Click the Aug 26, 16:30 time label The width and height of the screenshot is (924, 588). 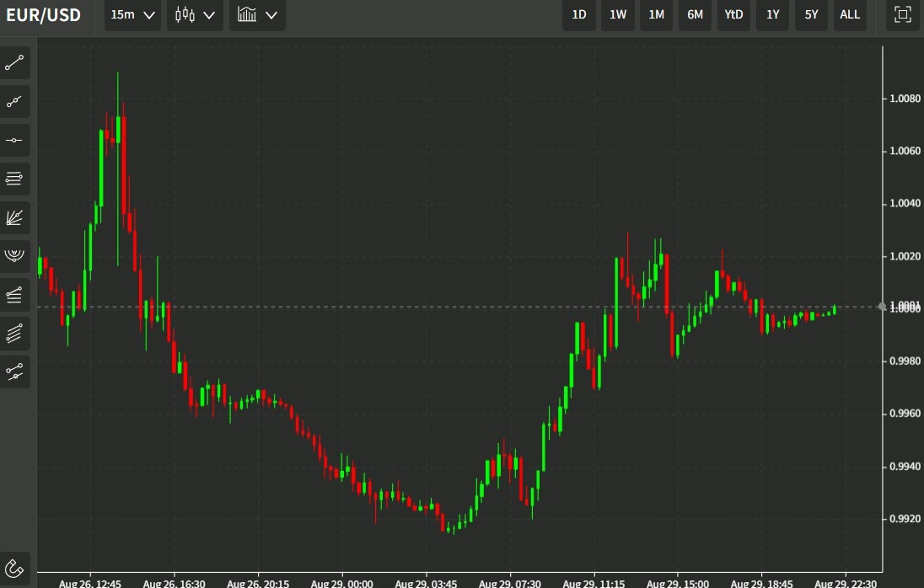pyautogui.click(x=174, y=583)
